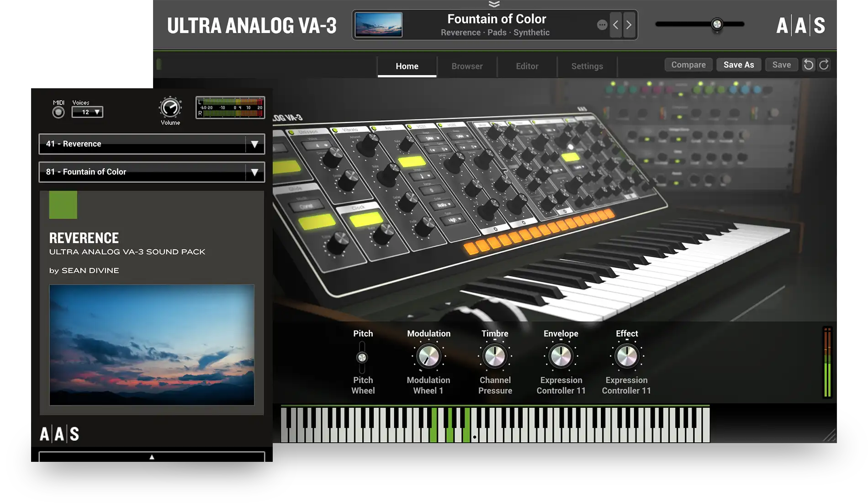The width and height of the screenshot is (868, 503).
Task: Click the master volume slider handle
Action: pos(717,24)
